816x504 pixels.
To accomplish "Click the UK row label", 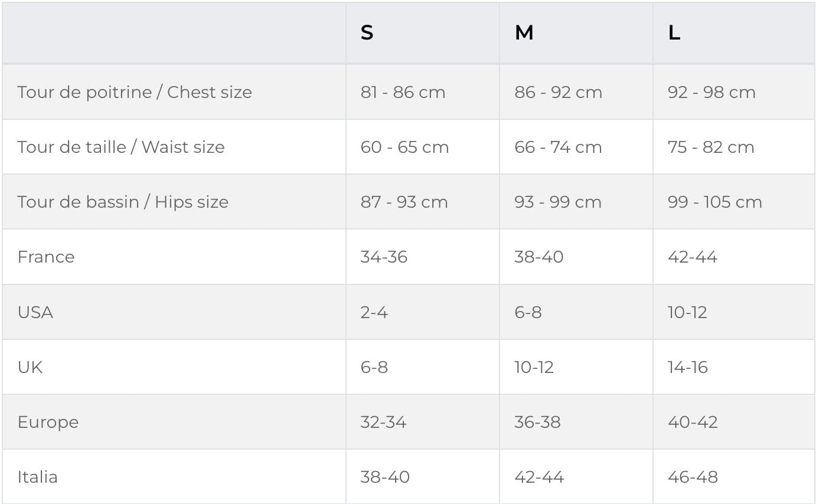I will (x=30, y=367).
